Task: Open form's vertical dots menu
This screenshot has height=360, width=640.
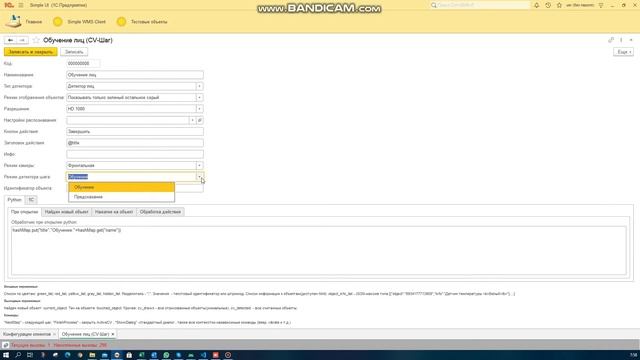Action: click(621, 40)
